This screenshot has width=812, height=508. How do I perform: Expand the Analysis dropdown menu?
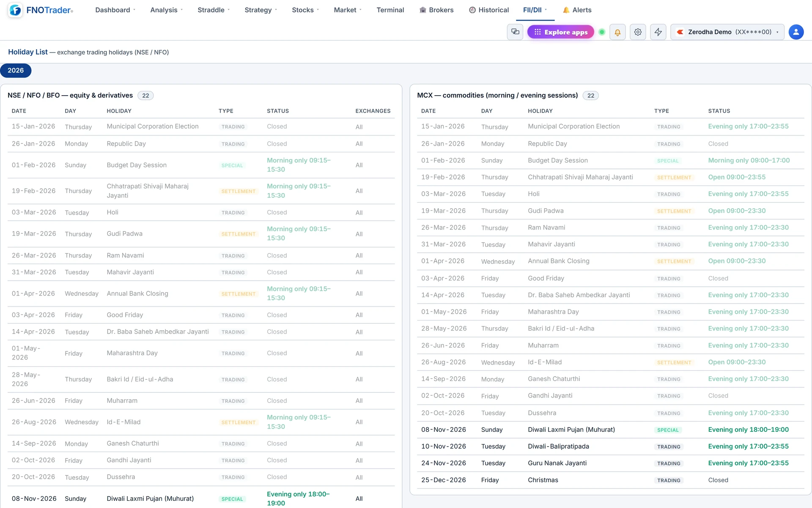166,10
